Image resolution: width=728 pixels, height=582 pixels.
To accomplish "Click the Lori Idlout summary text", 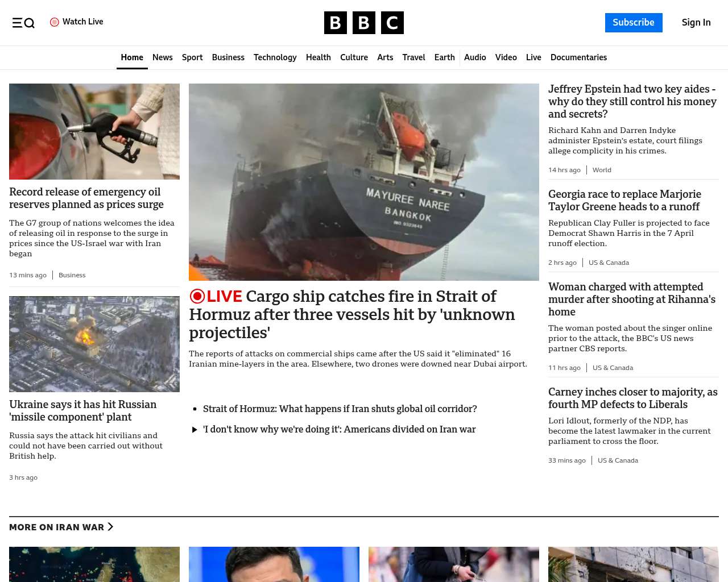I will 630,431.
